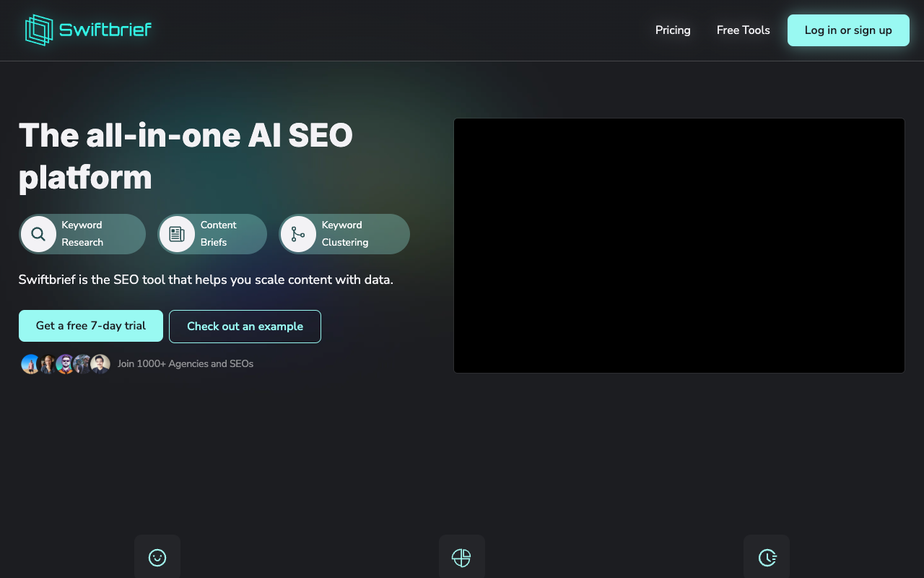Click the Swiftbrief brand name text

(105, 30)
